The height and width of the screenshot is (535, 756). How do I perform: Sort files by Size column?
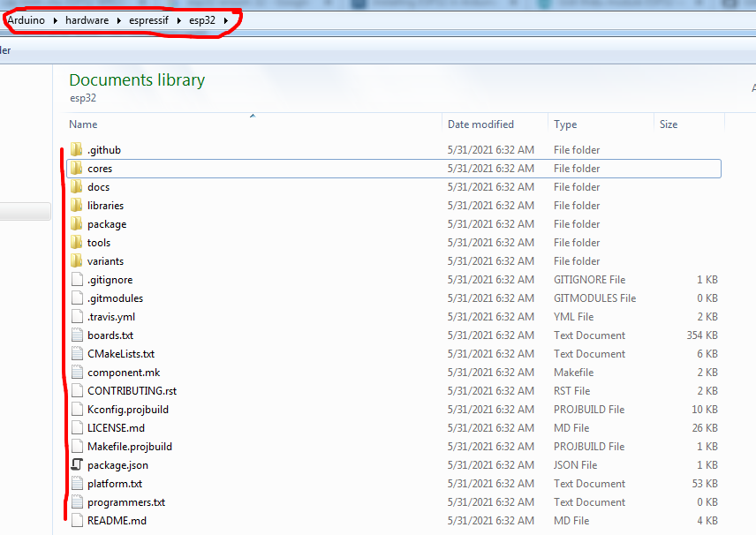(x=669, y=124)
